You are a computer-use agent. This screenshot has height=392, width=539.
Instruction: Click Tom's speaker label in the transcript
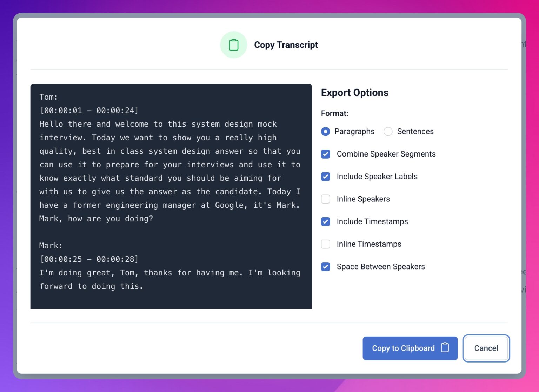[x=48, y=97]
